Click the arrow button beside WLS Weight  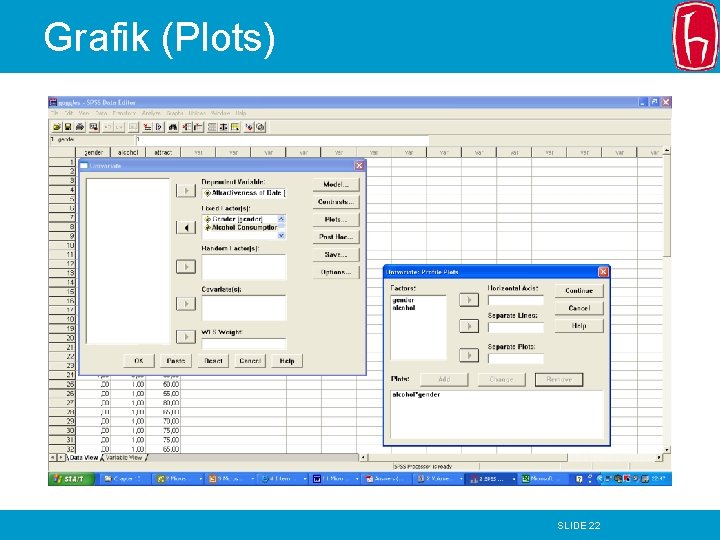click(186, 337)
